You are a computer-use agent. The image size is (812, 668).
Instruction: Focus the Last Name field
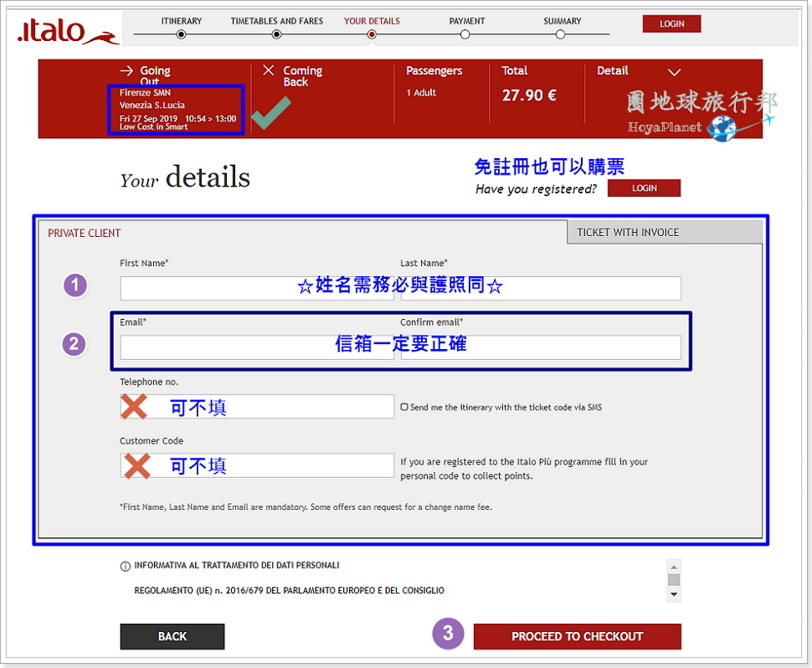click(x=541, y=288)
